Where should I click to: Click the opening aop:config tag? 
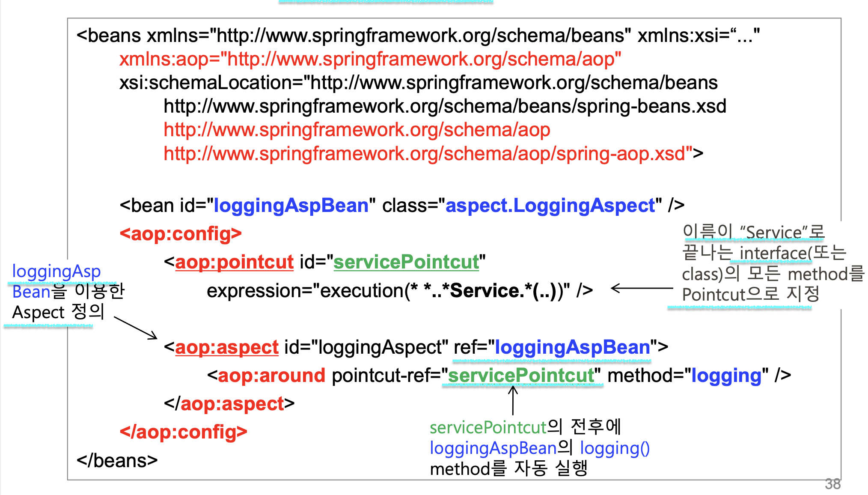click(x=181, y=234)
